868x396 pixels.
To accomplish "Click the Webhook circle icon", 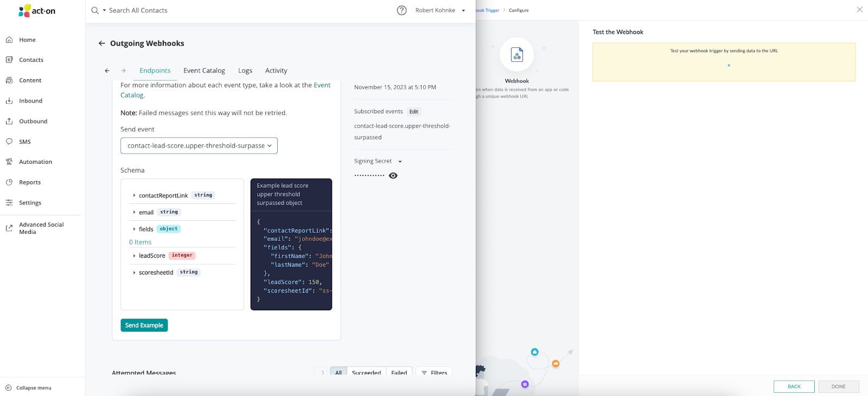I will pos(517,54).
